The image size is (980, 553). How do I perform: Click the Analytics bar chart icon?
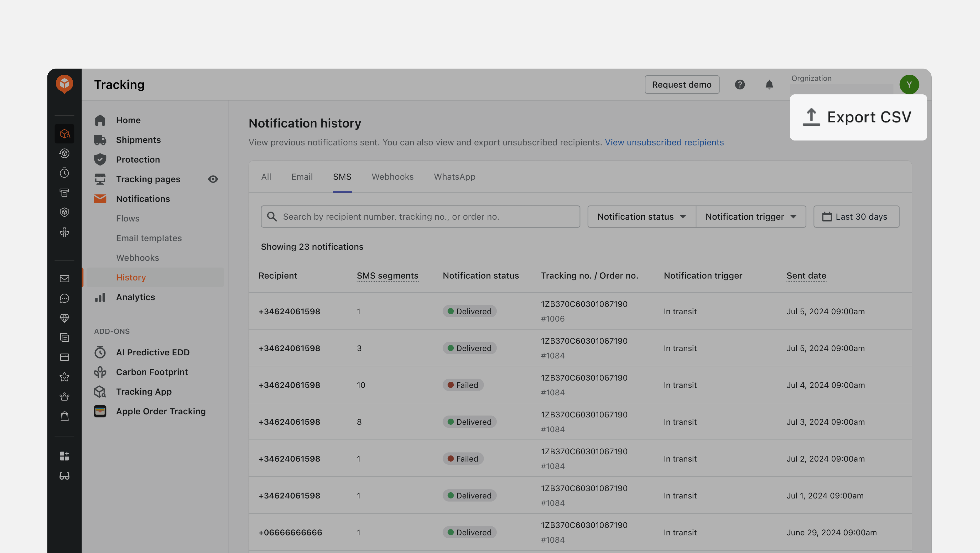[x=100, y=297]
